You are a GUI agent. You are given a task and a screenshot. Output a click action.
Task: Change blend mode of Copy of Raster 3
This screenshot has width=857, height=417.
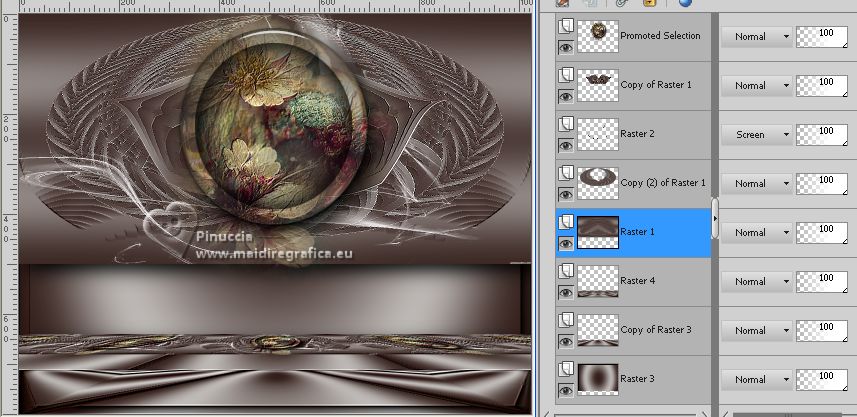coord(757,331)
